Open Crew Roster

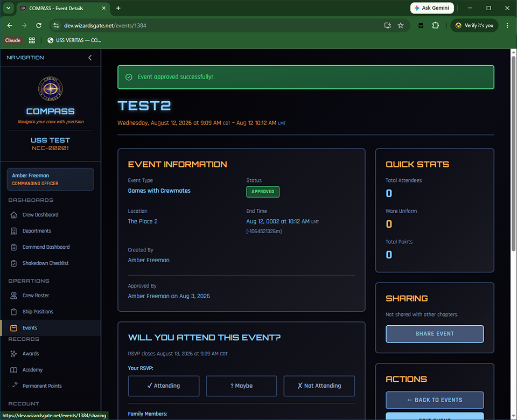(x=36, y=296)
